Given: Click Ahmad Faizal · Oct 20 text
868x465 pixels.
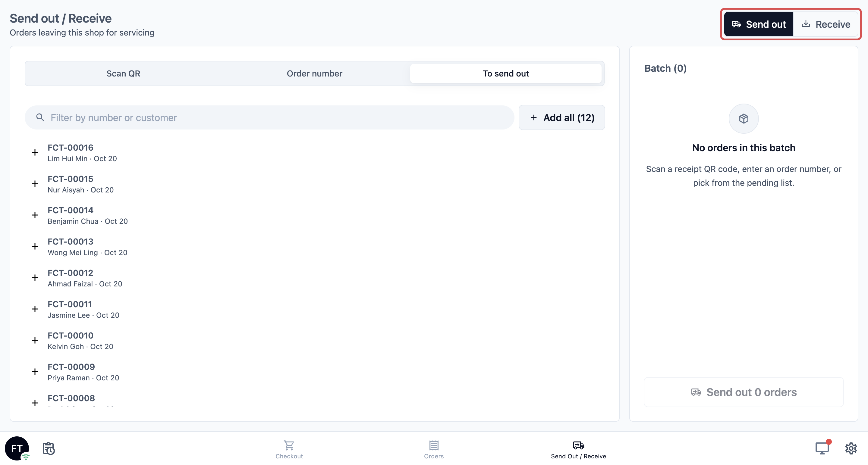Looking at the screenshot, I should [x=85, y=284].
